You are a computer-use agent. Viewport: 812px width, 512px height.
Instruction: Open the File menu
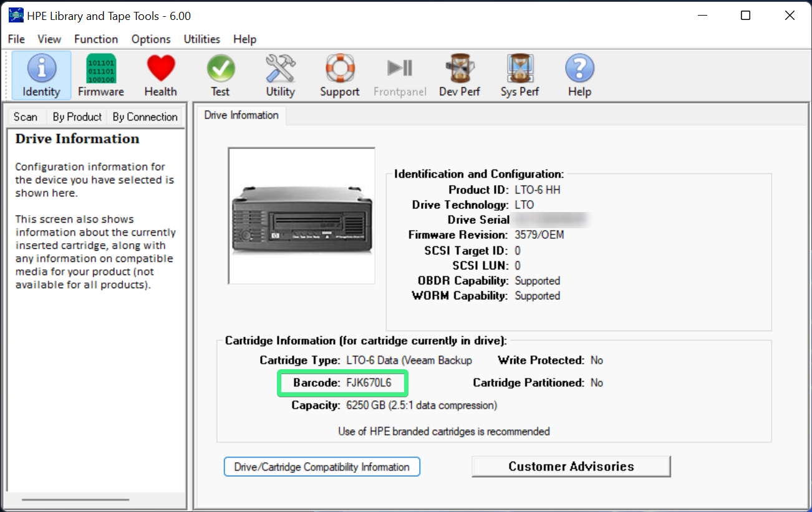point(17,39)
